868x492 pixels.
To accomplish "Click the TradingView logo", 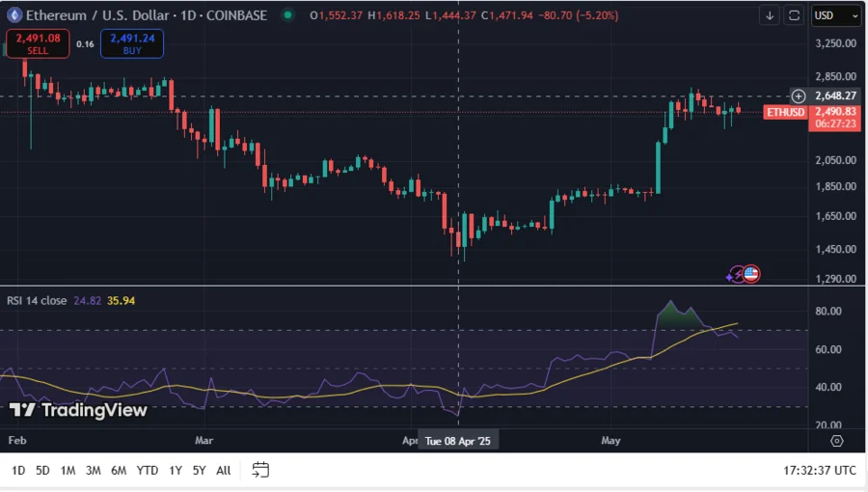I will (78, 410).
